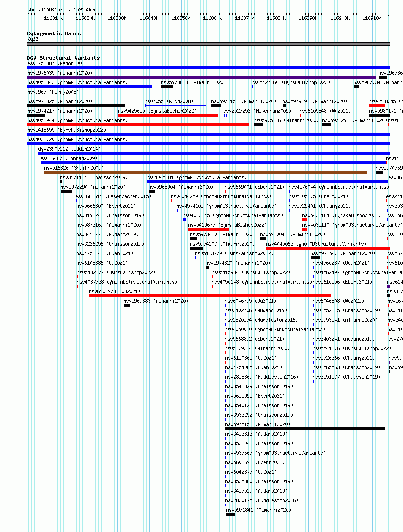Select the nsv3551577 (Chaisson2019) label
Viewport: 403px width, 532px height.
[346, 377]
